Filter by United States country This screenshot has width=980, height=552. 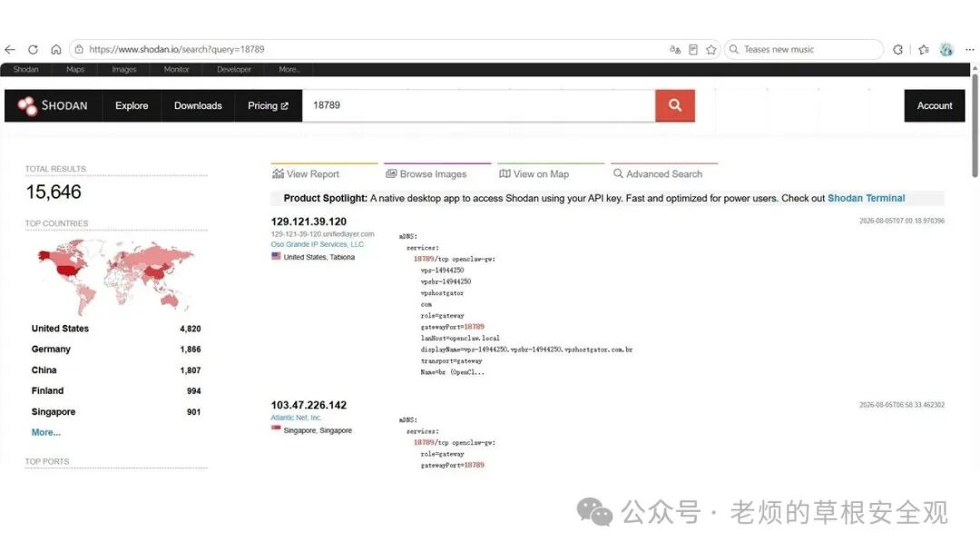point(60,328)
